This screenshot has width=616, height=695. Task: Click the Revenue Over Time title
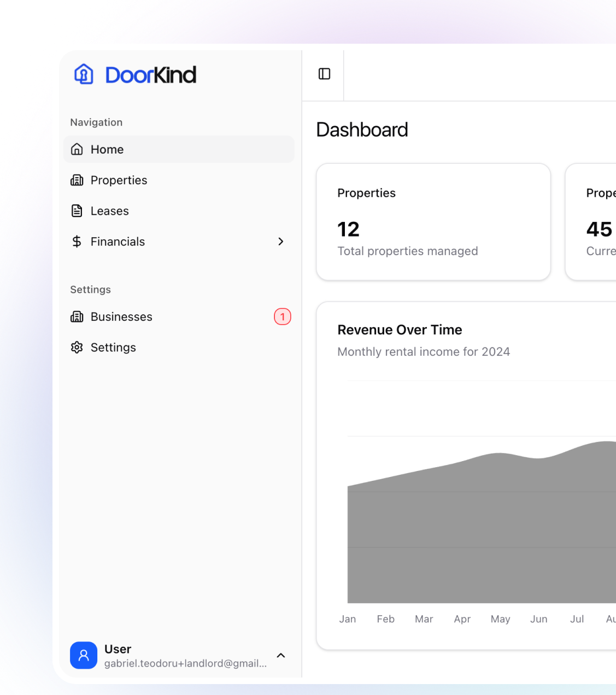[x=400, y=329]
